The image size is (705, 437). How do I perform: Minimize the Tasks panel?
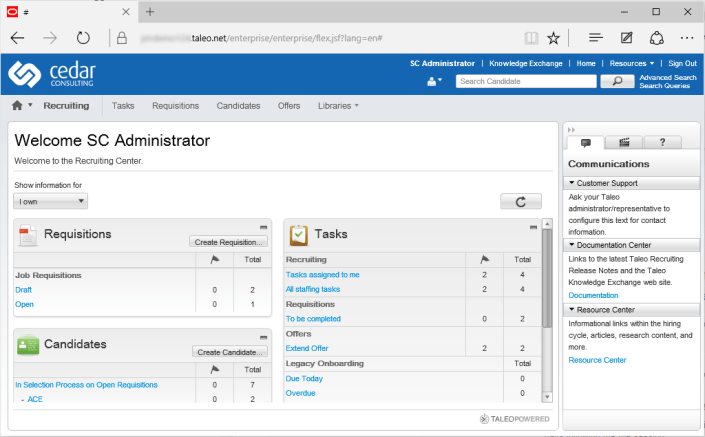[x=535, y=227]
